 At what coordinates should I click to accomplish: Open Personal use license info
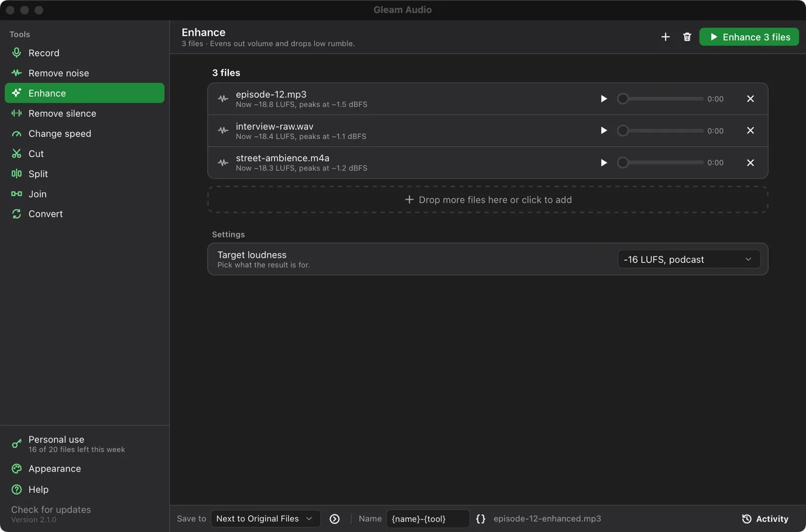[x=84, y=444]
